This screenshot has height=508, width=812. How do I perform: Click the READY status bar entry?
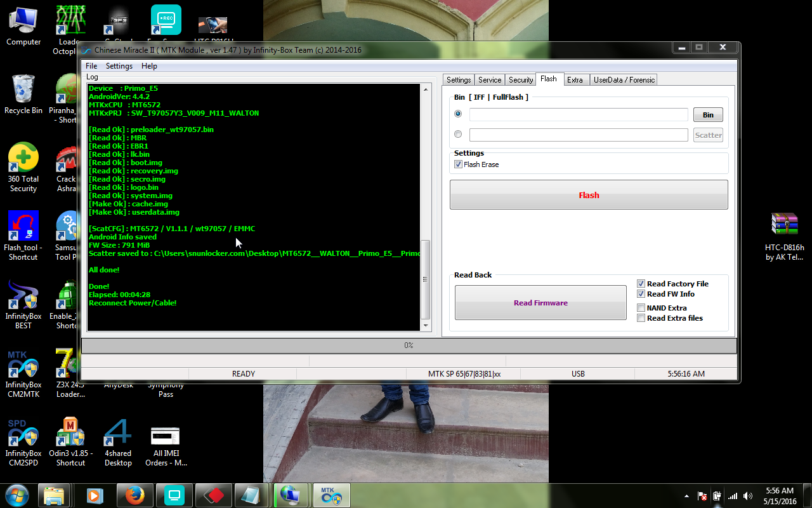pyautogui.click(x=244, y=374)
